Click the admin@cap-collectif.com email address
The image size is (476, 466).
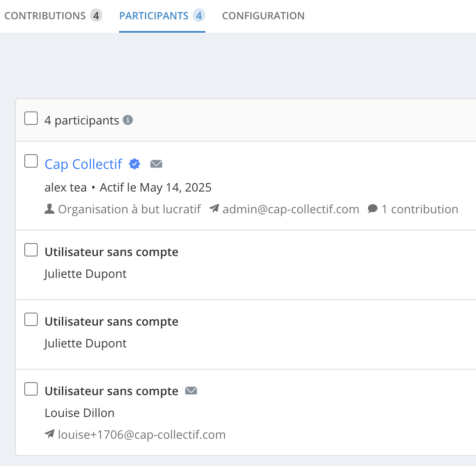coord(291,209)
